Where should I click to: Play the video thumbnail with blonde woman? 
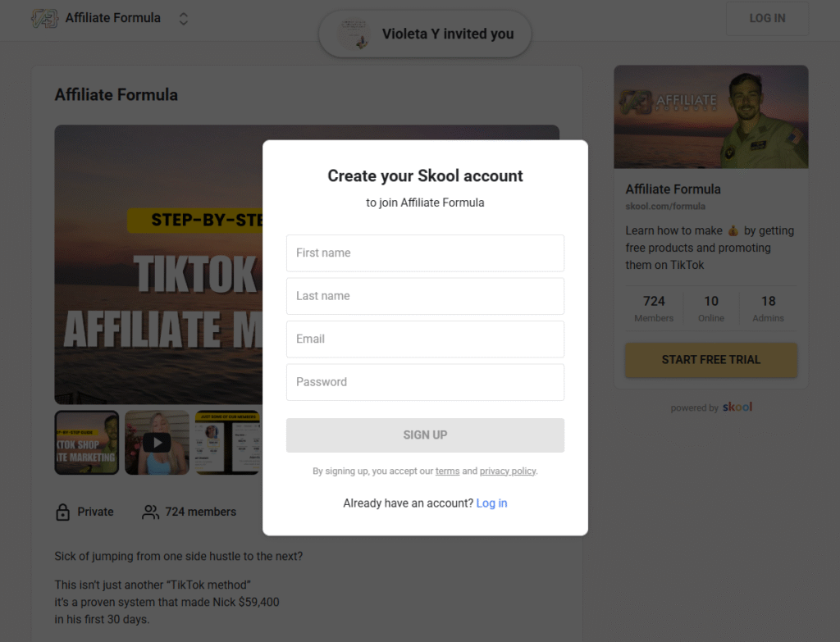(157, 442)
